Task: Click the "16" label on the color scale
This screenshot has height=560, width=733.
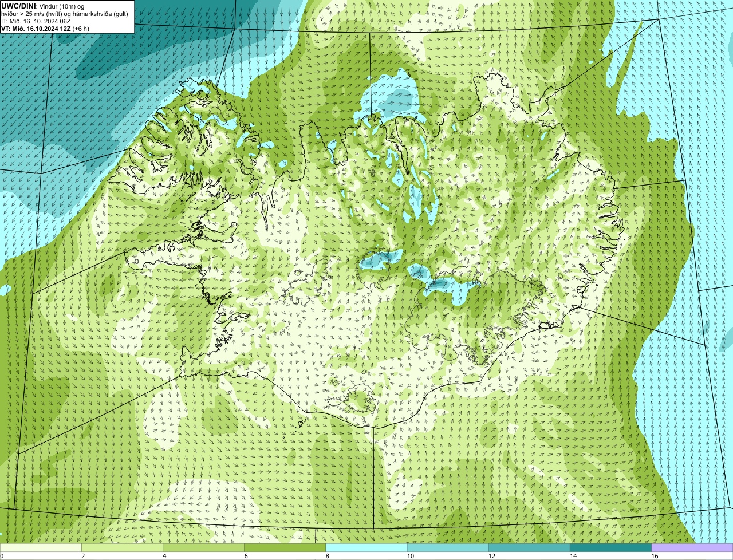Action: [x=655, y=556]
